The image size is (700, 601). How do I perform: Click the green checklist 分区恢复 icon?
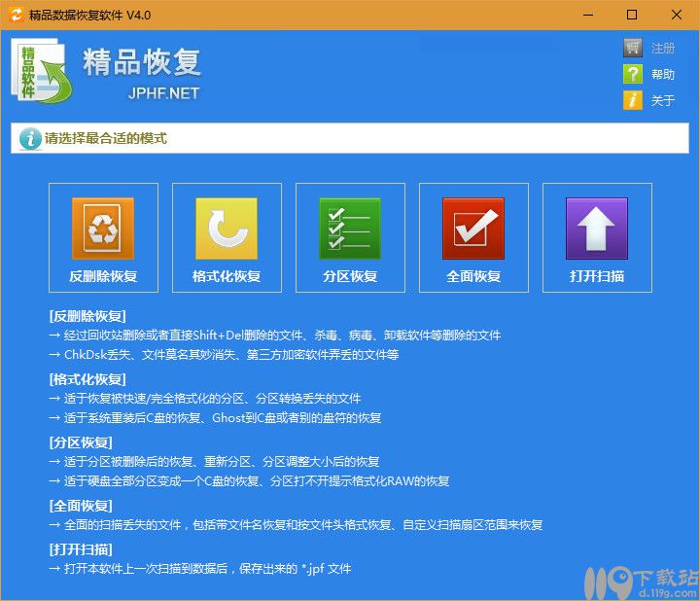pos(350,229)
